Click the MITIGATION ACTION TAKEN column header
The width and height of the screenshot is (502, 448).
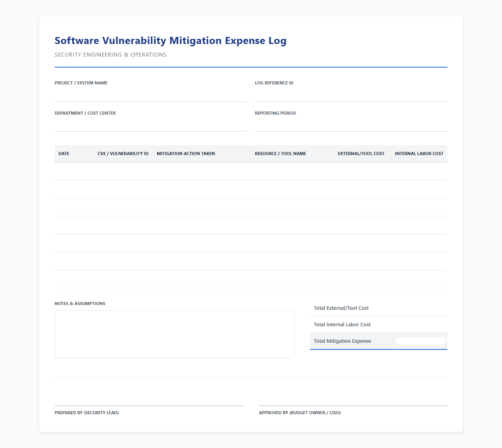pos(186,154)
